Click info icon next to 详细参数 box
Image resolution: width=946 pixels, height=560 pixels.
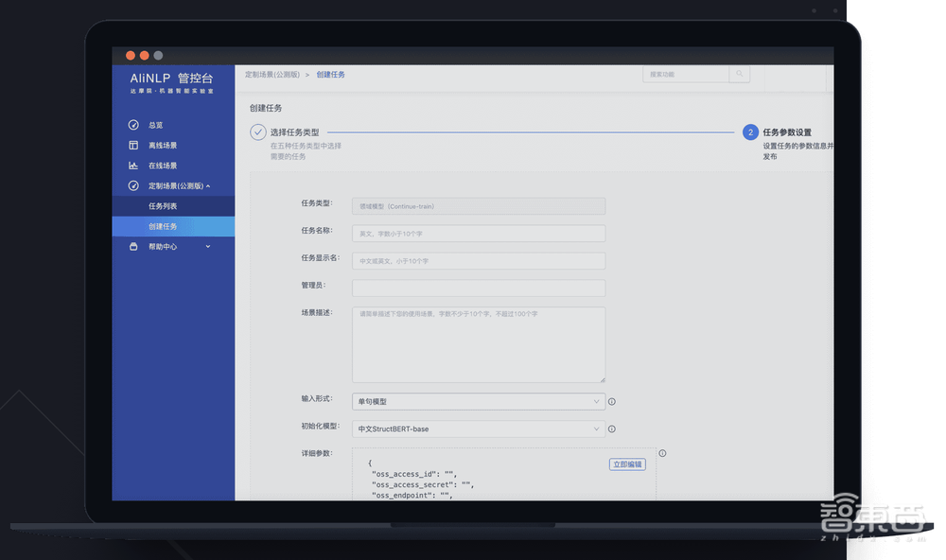[x=662, y=453]
